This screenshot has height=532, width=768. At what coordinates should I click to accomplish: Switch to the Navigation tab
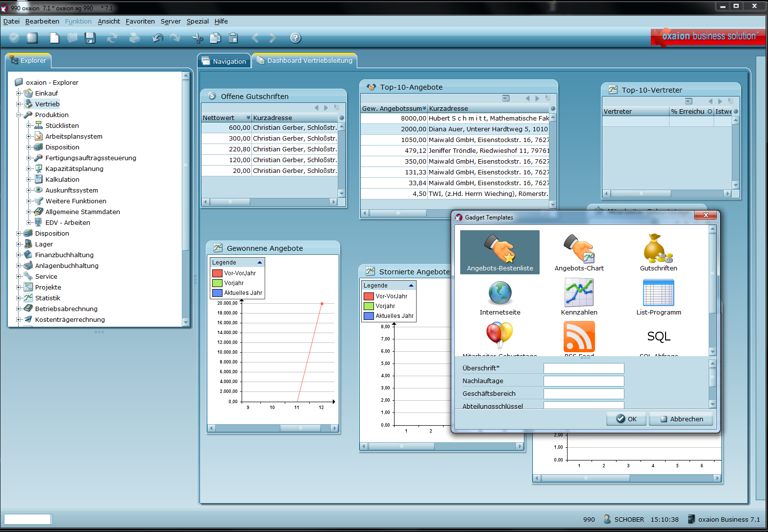224,61
